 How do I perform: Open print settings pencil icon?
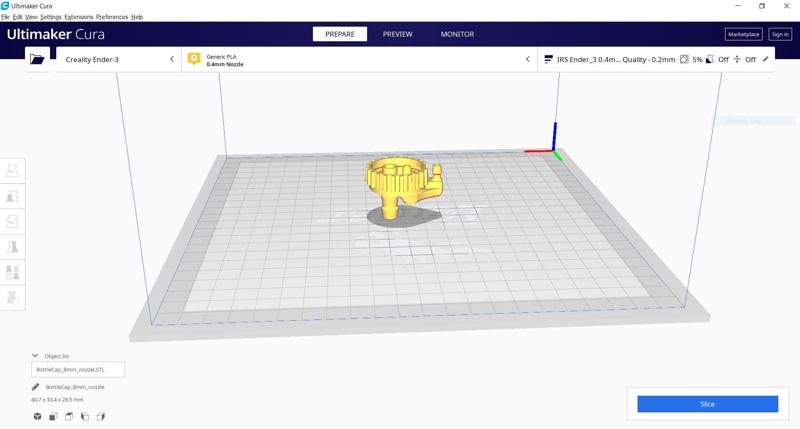(765, 59)
